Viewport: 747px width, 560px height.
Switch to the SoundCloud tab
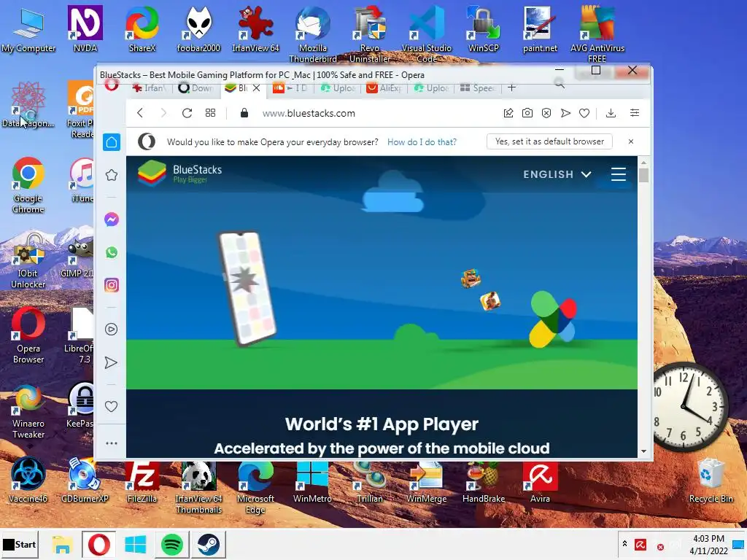click(x=290, y=88)
